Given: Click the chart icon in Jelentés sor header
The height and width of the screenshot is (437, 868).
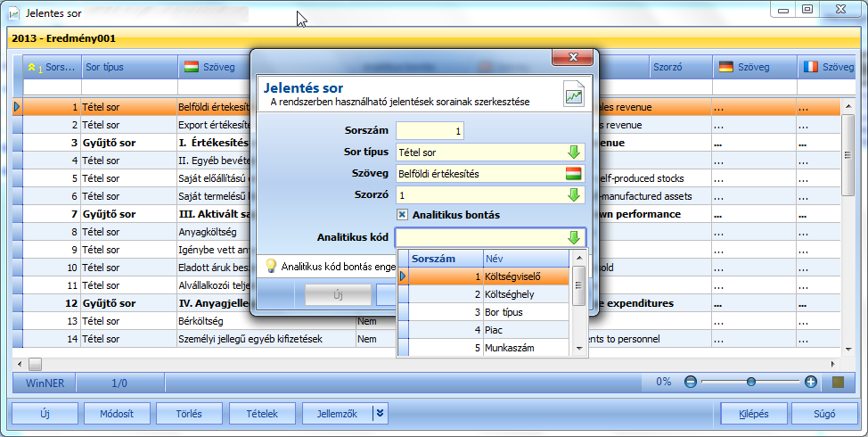Looking at the screenshot, I should pyautogui.click(x=574, y=93).
